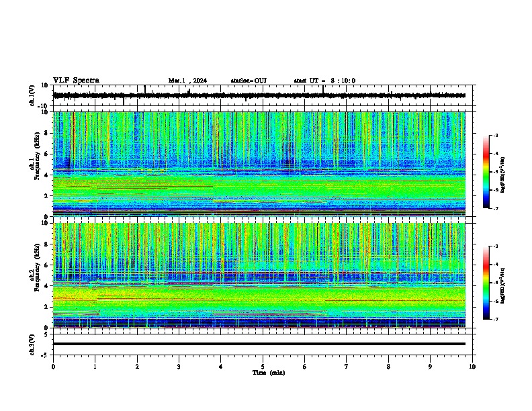This screenshot has height=411, width=532.
Task: Click the "-5" tick on ch.3(V) axis
Action: point(45,355)
